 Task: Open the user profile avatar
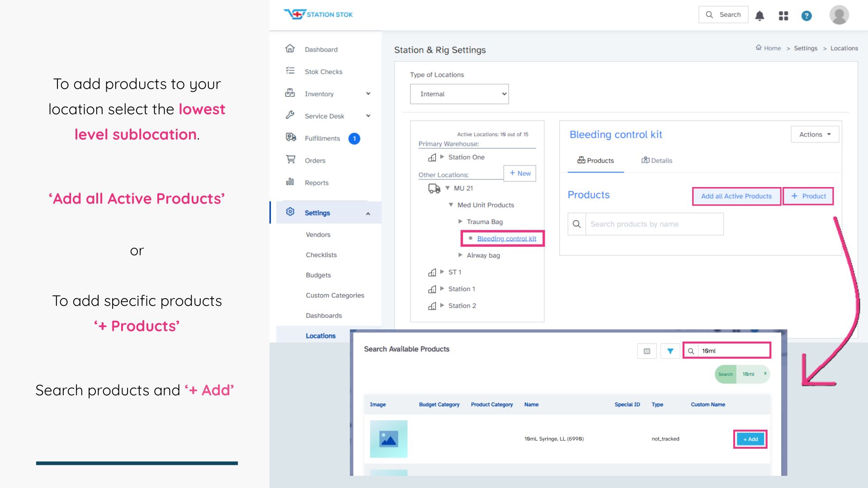click(x=839, y=15)
